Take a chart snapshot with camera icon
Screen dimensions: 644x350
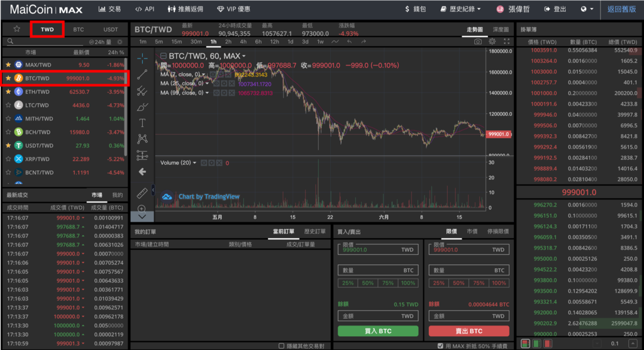coord(478,42)
